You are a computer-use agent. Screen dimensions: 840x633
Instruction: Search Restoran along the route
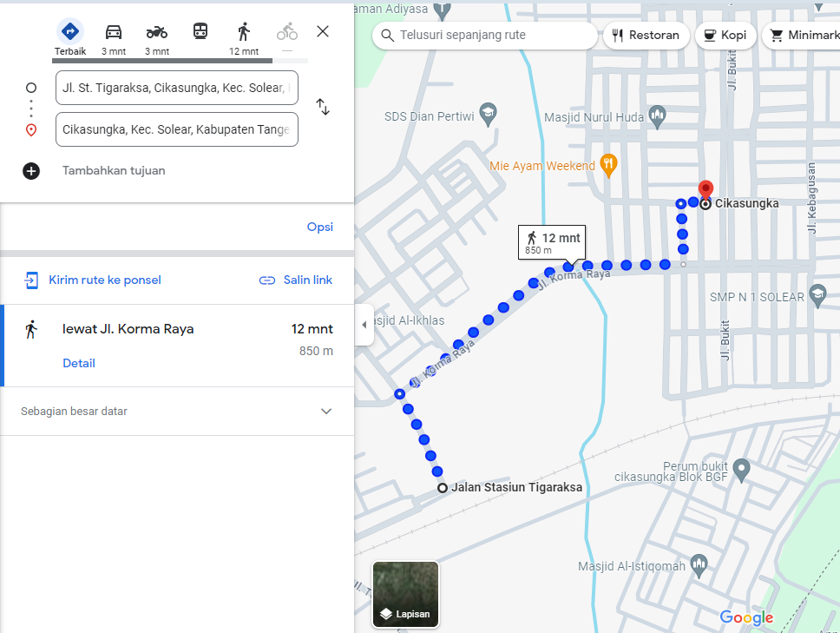[646, 36]
